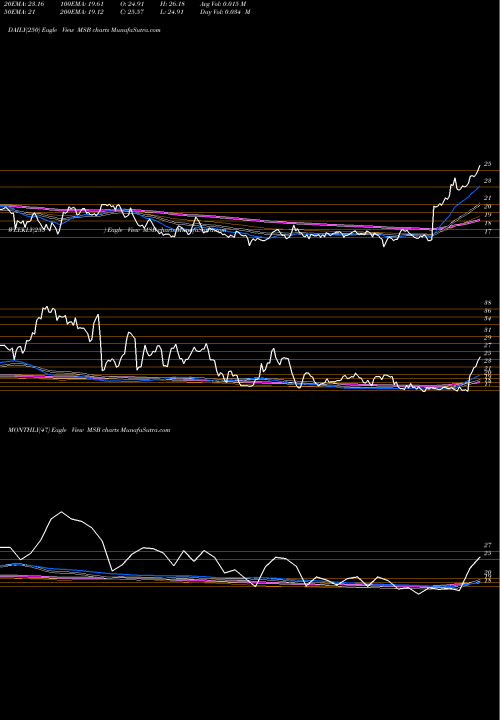
Task: Click the L: 24.91 low price text
Action: click(171, 12)
